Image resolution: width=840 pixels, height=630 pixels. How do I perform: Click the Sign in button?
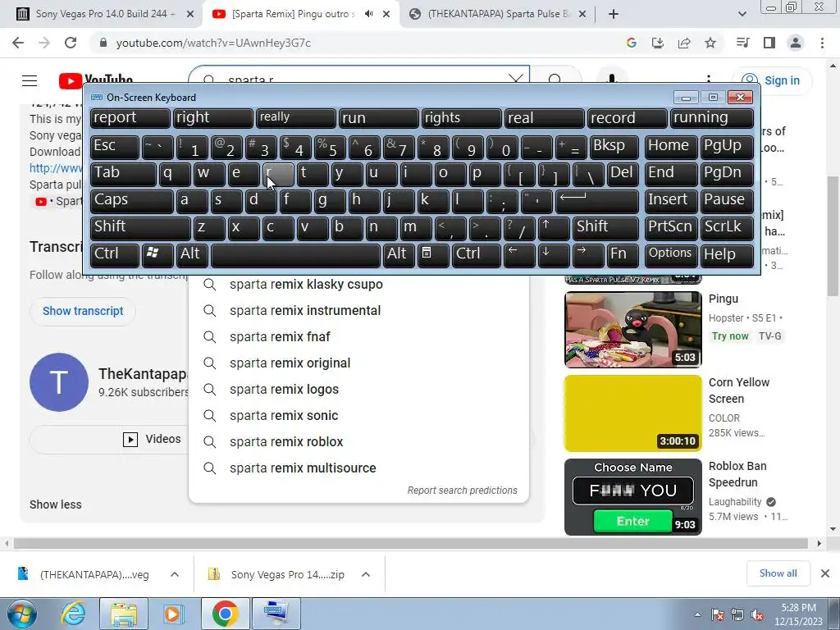(x=772, y=80)
